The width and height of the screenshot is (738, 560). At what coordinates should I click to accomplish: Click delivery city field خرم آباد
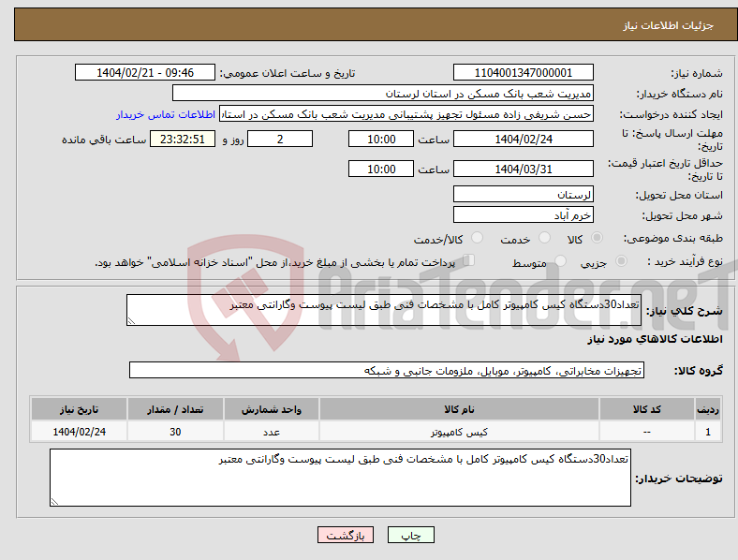(x=523, y=214)
